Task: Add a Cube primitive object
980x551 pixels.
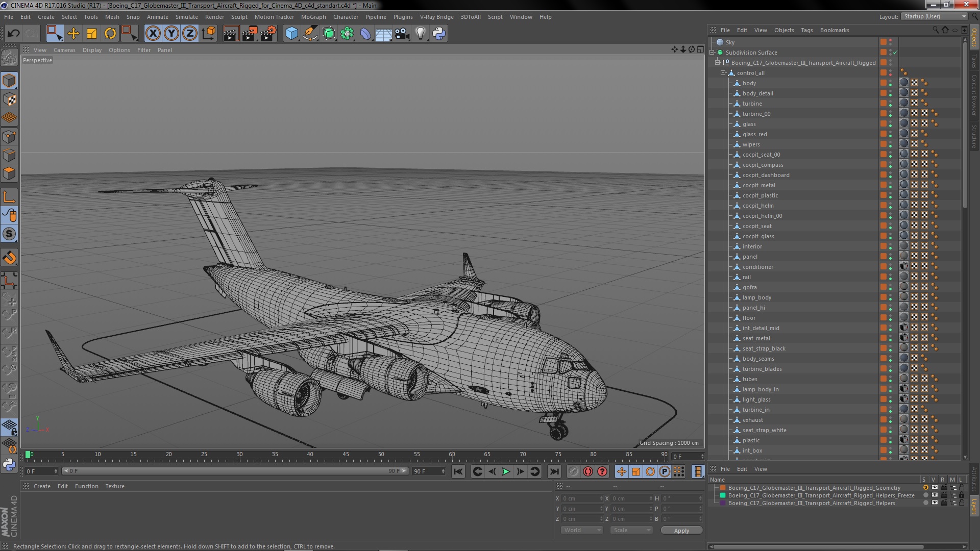Action: pyautogui.click(x=291, y=34)
